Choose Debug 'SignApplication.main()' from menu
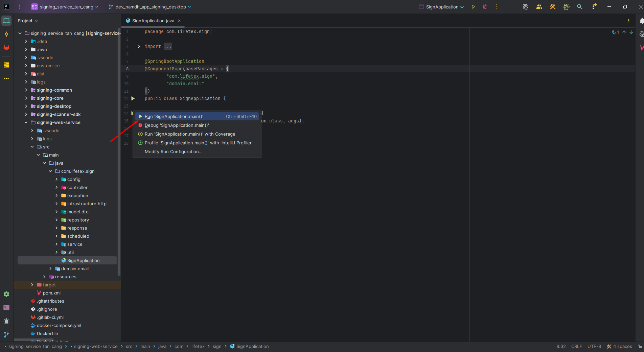Screen dimensions: 644x352 [x=177, y=125]
